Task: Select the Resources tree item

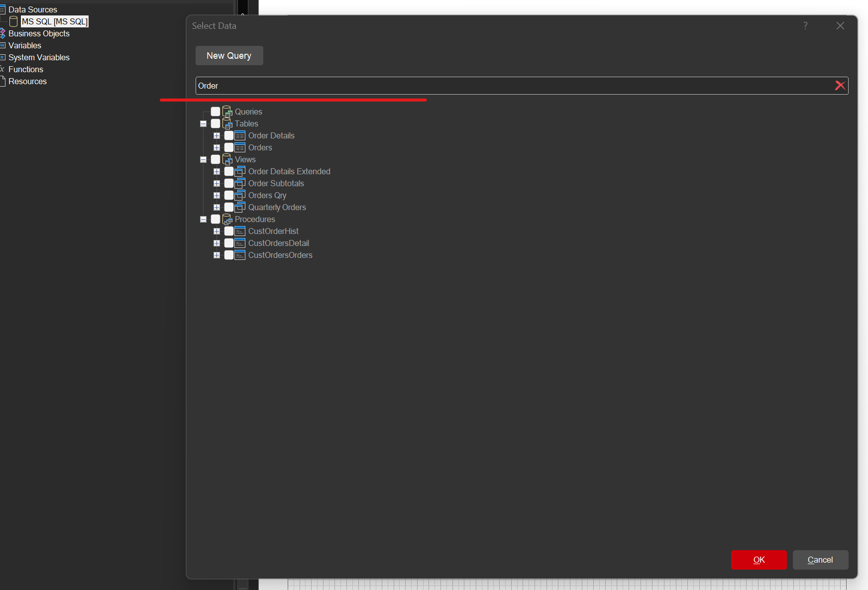Action: 27,81
